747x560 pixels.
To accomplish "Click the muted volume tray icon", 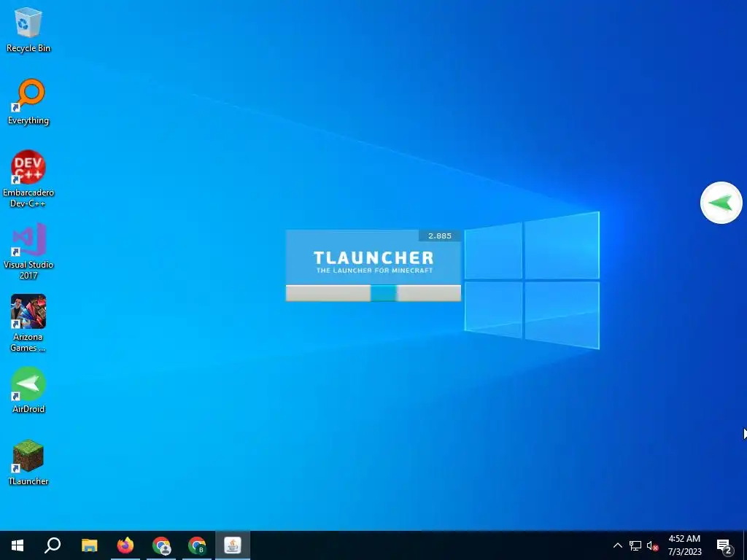I will [652, 545].
